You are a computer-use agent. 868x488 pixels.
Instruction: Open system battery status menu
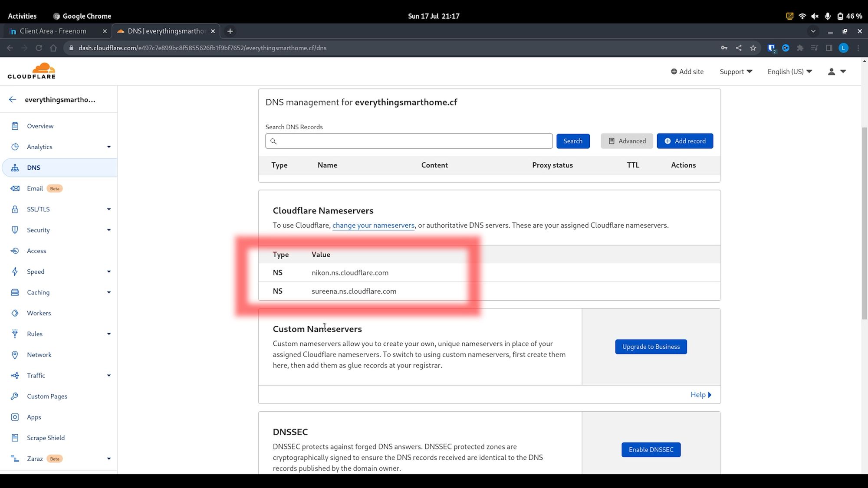click(849, 16)
